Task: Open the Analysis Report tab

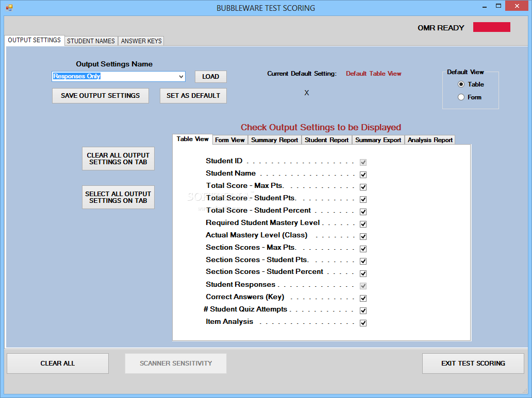Action: click(430, 140)
